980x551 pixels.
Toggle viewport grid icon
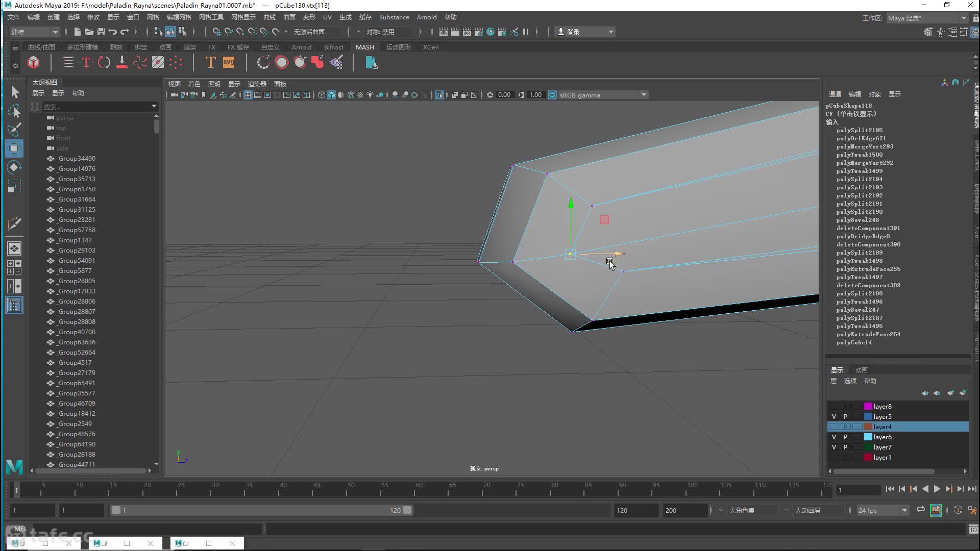(248, 95)
